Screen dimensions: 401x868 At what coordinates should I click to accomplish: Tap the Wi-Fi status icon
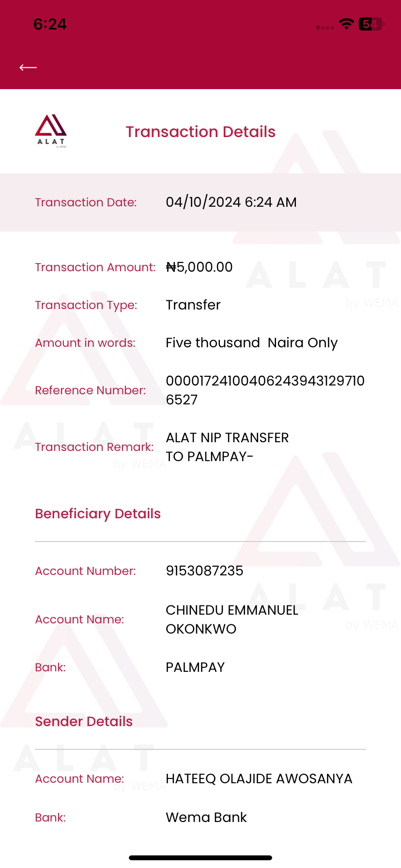346,24
